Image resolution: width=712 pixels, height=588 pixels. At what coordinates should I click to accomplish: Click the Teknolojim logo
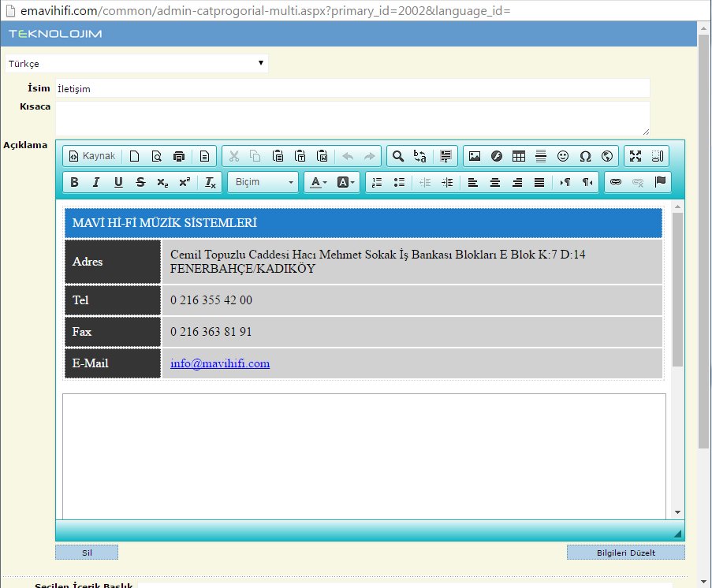point(55,34)
